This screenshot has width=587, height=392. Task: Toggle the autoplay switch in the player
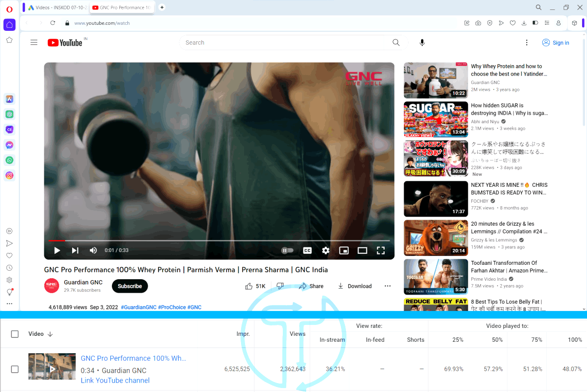tap(287, 250)
